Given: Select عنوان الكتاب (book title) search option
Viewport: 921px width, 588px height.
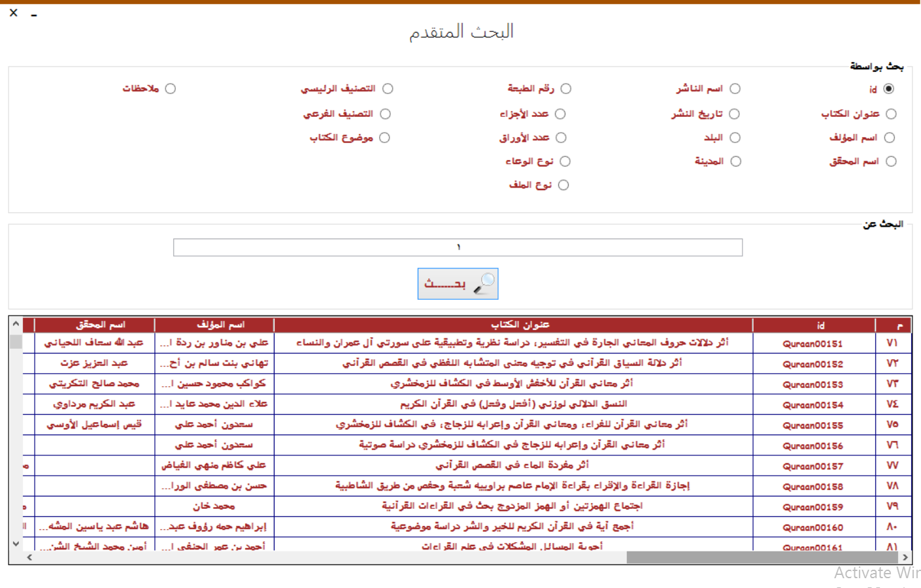Looking at the screenshot, I should click(x=890, y=113).
